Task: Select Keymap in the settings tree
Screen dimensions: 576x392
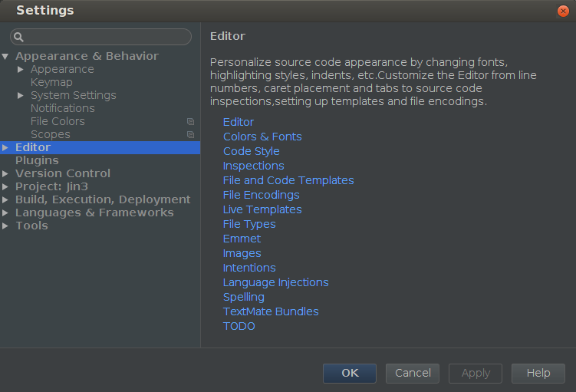Action: click(51, 82)
